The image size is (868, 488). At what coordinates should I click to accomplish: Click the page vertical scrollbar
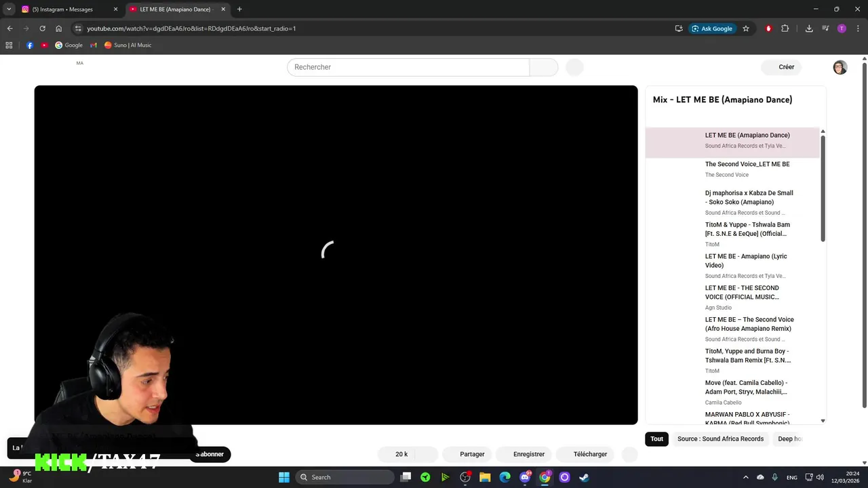coord(864,234)
